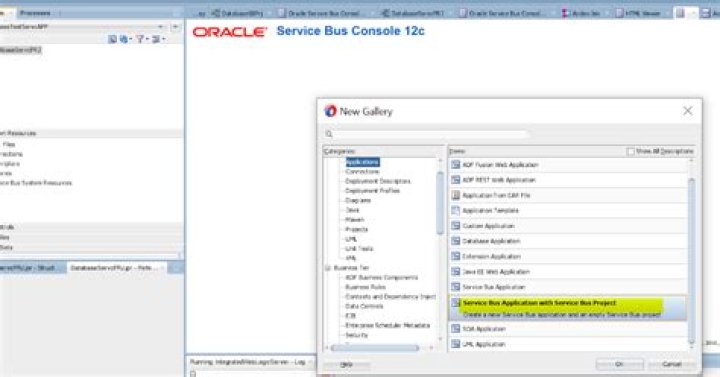Select the Business Rules category
This screenshot has height=377, width=720.
point(365,287)
